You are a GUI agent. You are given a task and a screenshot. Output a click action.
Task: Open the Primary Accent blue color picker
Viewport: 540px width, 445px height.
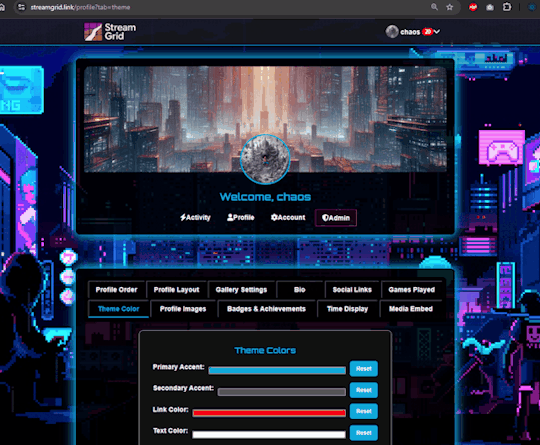[277, 370]
